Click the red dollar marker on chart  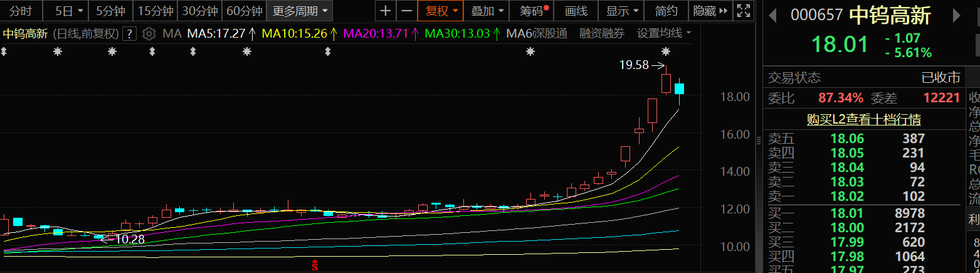315,265
